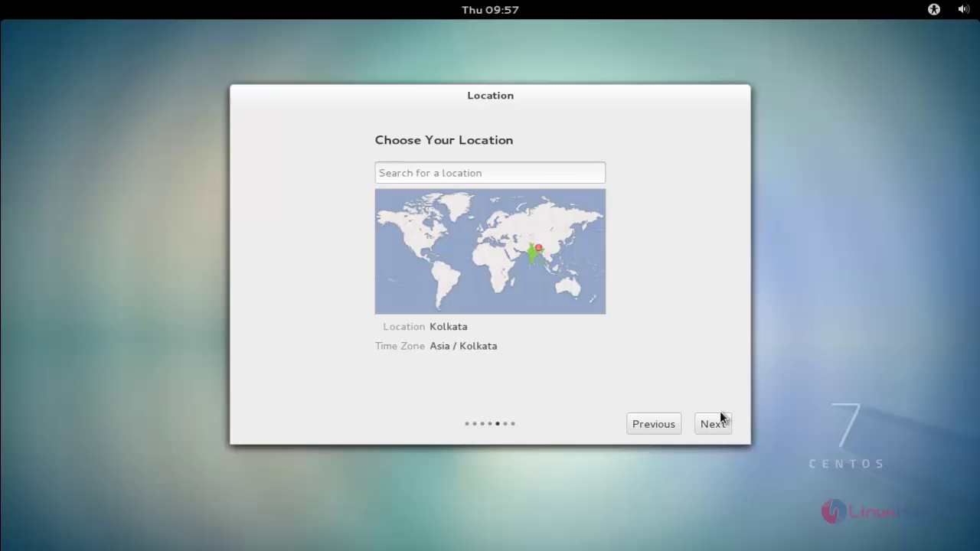The width and height of the screenshot is (980, 551).
Task: Go back with the Previous button
Action: (654, 424)
